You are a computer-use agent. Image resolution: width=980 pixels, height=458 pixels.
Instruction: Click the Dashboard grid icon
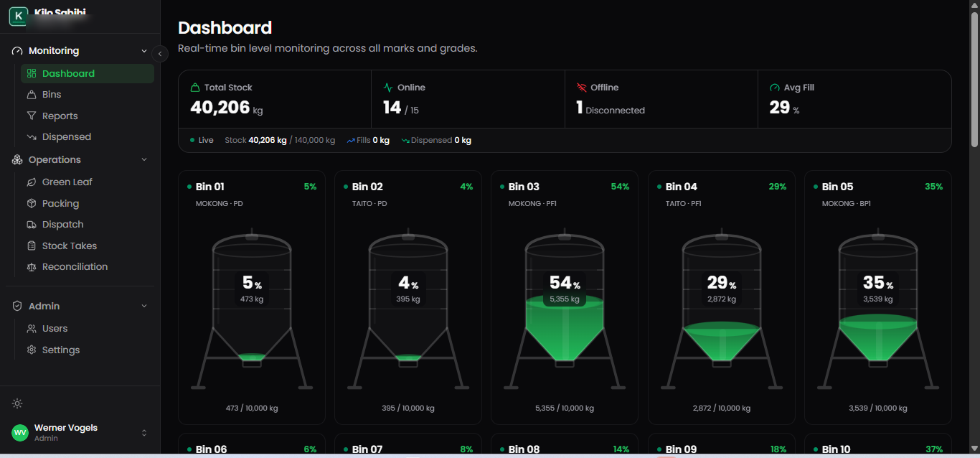[x=32, y=73]
